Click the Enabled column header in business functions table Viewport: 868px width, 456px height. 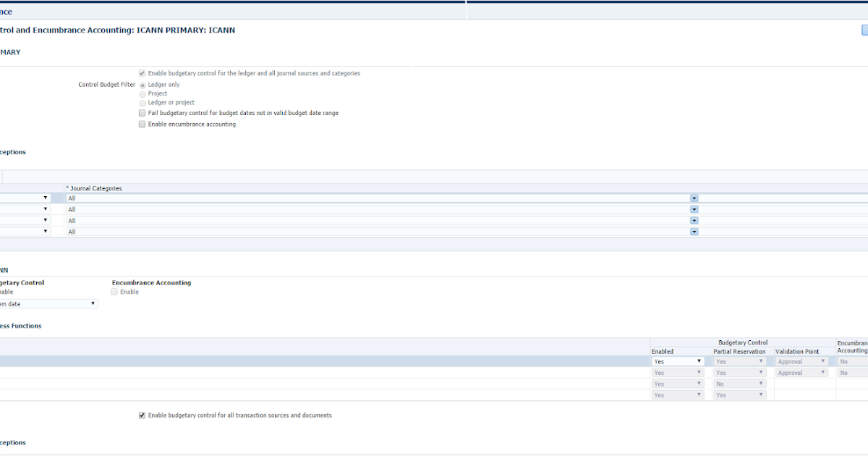[663, 351]
